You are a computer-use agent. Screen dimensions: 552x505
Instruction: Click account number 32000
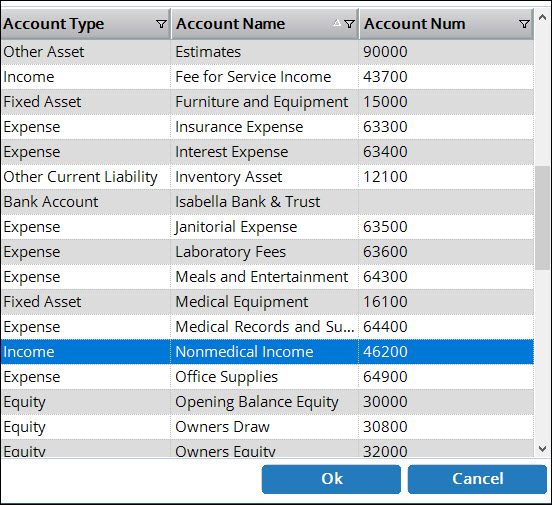(x=385, y=451)
